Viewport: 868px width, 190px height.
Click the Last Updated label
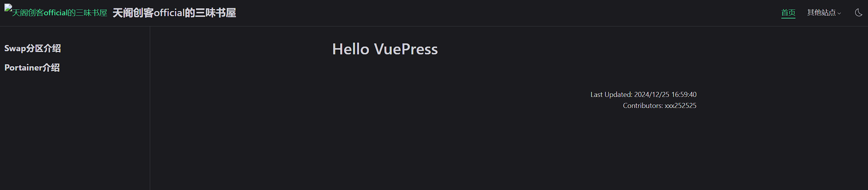611,95
